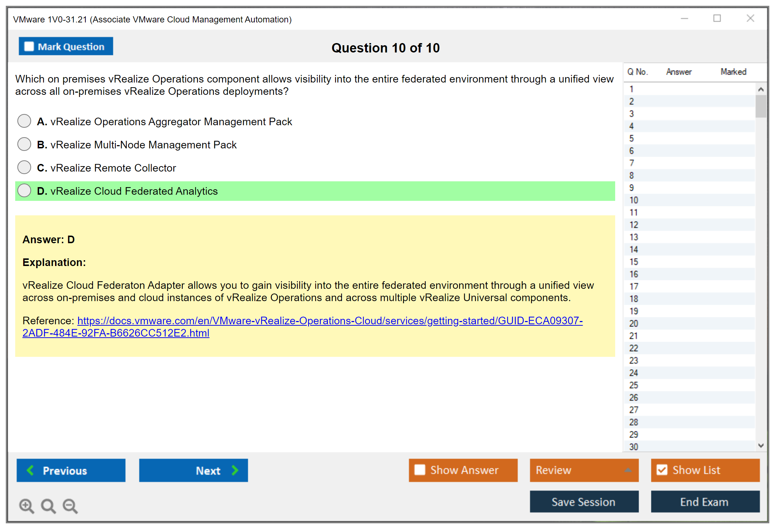Select option A Aggregator Management Pack

point(24,121)
